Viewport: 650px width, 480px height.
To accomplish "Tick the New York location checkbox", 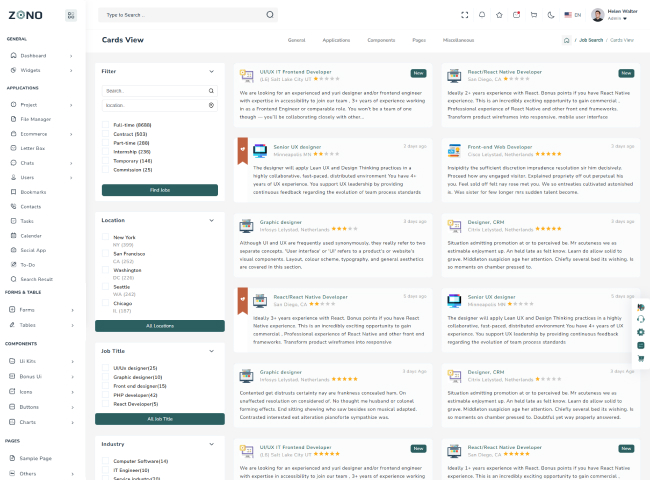I will tap(106, 237).
